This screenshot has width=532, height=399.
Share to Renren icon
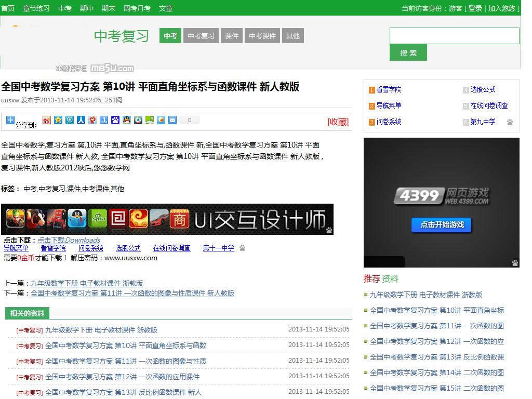click(81, 120)
